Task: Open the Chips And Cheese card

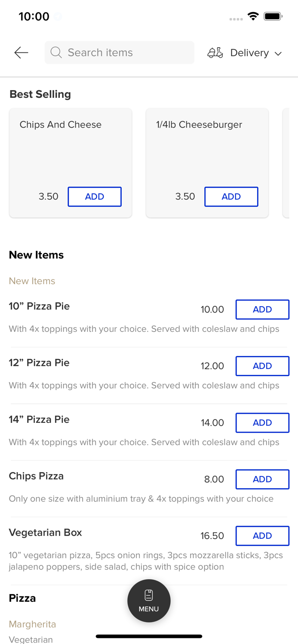Action: 61,146
